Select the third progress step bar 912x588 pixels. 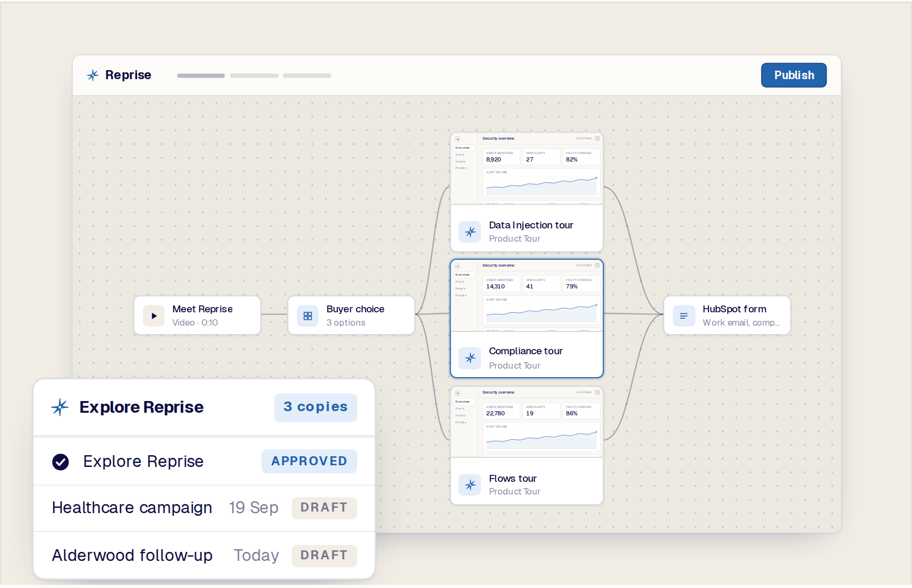point(307,75)
